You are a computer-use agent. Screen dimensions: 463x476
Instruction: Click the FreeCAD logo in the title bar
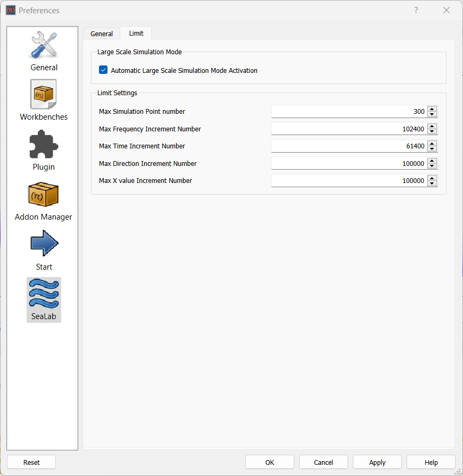[x=10, y=10]
